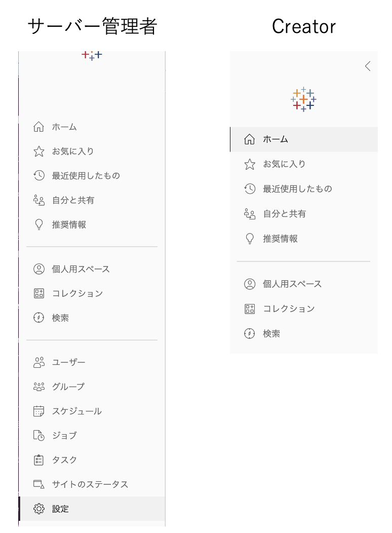
Task: Click the Tableau logo in the Creator panel
Action: [303, 99]
